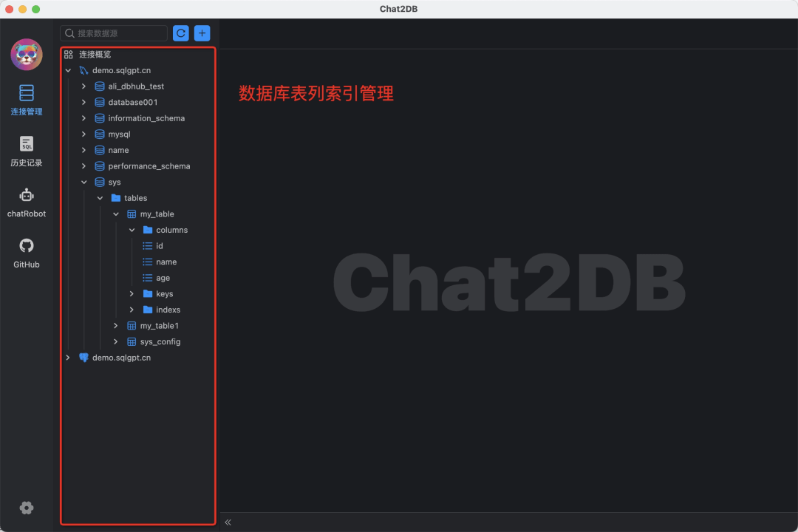Expand the keys folder of my_table

[x=132, y=294]
